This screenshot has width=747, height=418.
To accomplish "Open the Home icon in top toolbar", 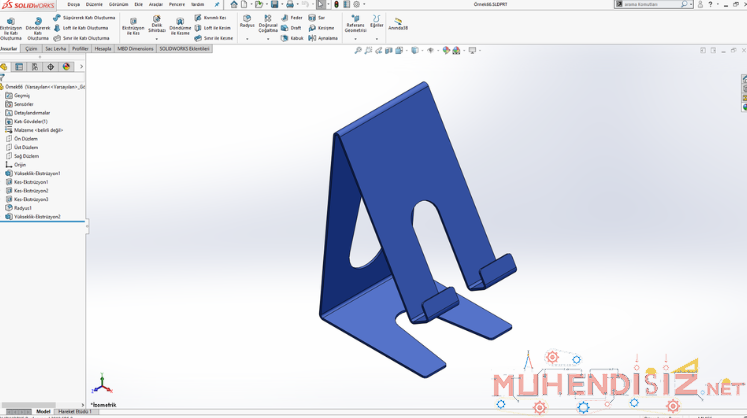I will pos(234,4).
